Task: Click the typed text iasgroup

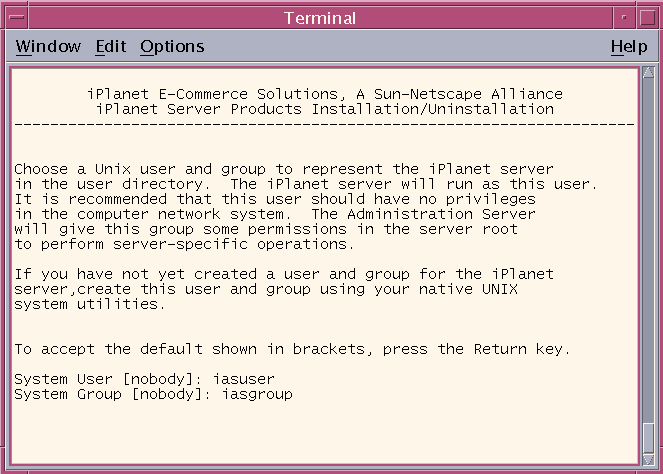Action: [257, 394]
